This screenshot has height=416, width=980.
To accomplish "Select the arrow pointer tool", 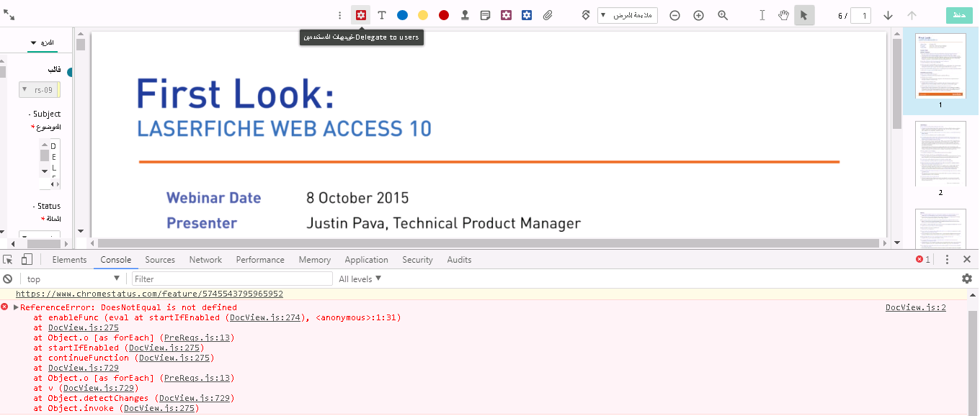I will (x=804, y=15).
